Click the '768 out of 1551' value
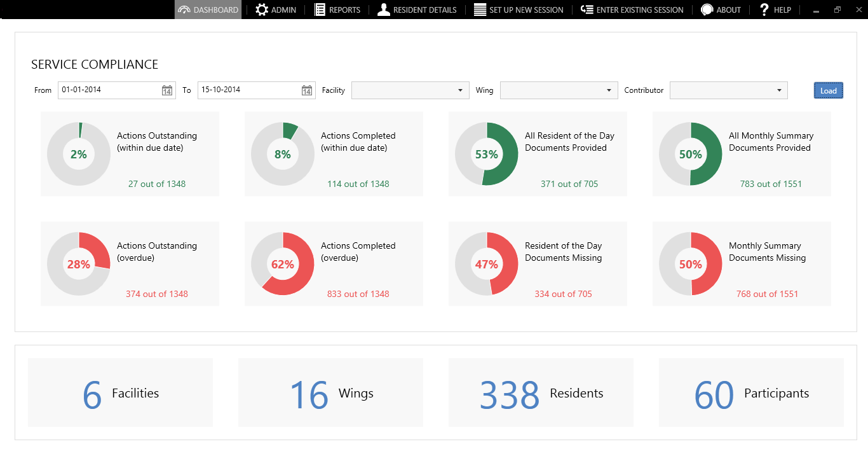 point(767,294)
